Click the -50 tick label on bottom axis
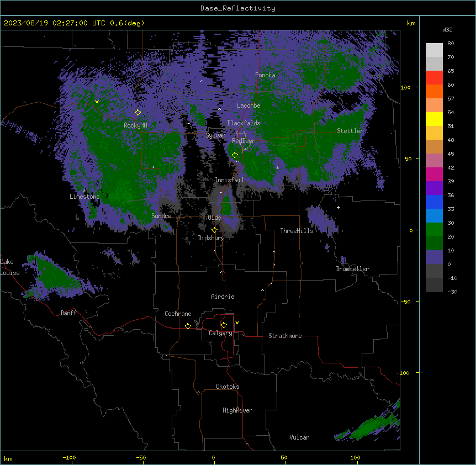 click(x=141, y=457)
